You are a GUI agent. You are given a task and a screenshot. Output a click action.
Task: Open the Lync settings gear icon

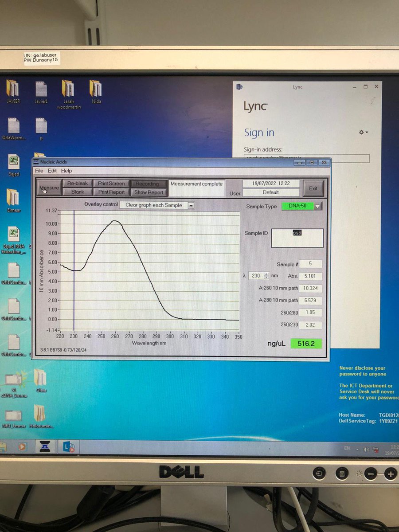point(362,132)
